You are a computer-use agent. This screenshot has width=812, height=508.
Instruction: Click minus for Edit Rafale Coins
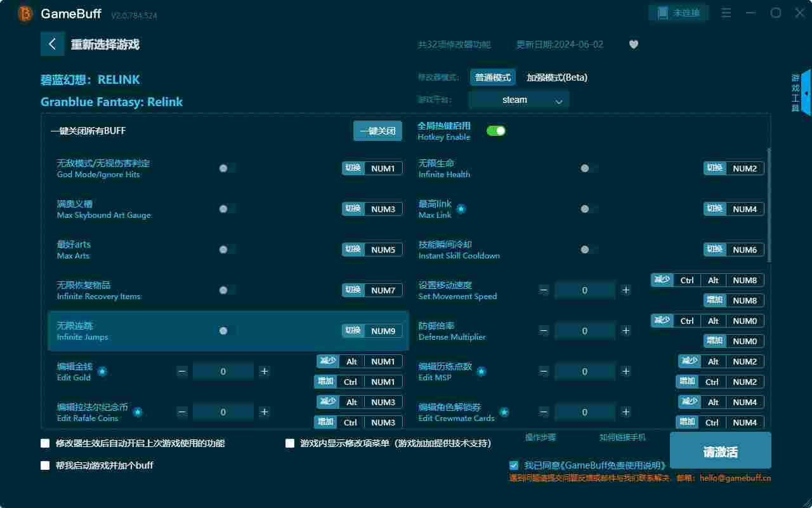[182, 412]
